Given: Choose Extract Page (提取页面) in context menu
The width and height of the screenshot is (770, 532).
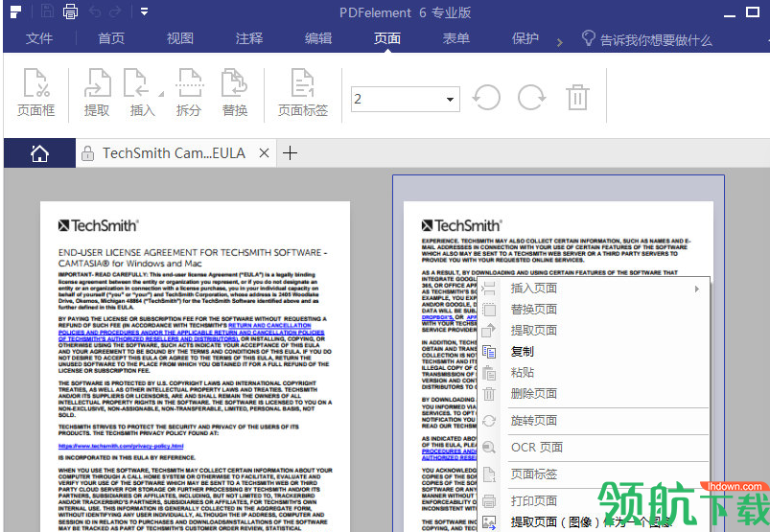Looking at the screenshot, I should pyautogui.click(x=595, y=331).
